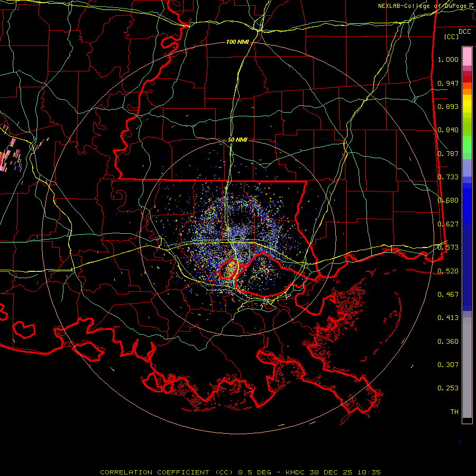Select the 0.680 legend value
Viewport: 476px width, 476px height.
click(x=448, y=200)
